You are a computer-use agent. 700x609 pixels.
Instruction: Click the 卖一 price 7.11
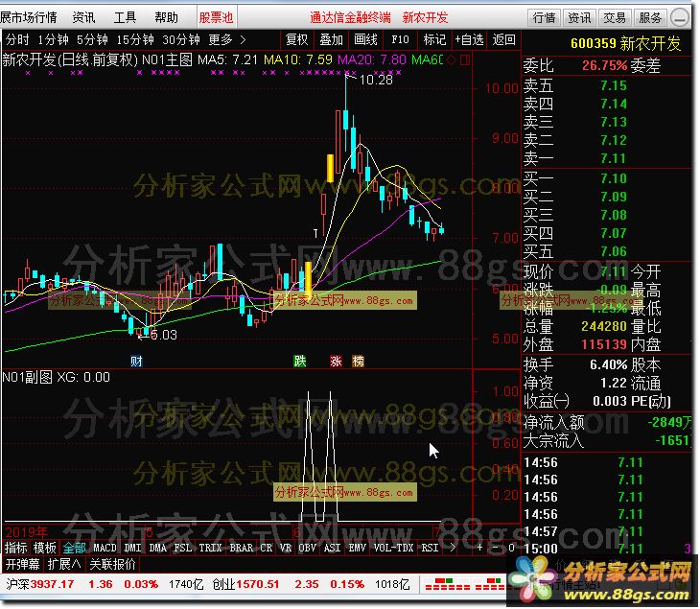click(x=614, y=158)
